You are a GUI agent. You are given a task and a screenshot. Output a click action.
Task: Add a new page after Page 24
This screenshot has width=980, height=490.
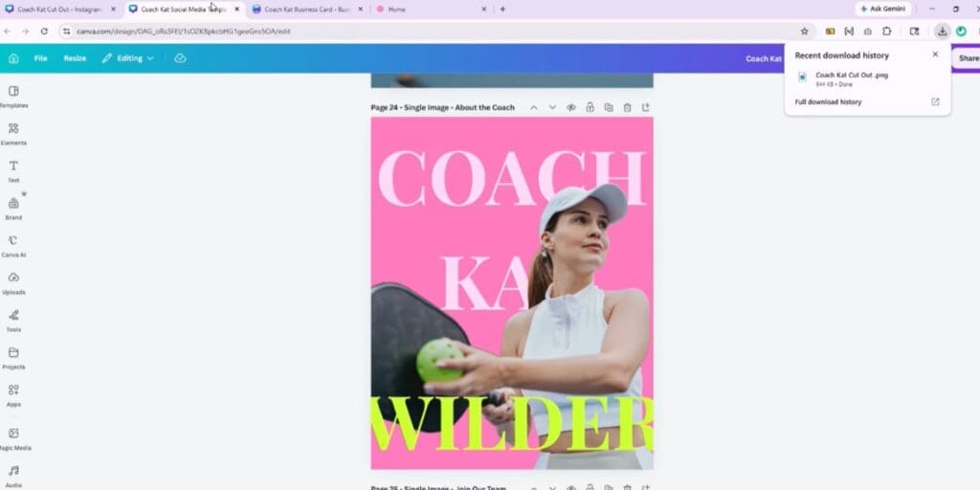pyautogui.click(x=646, y=107)
